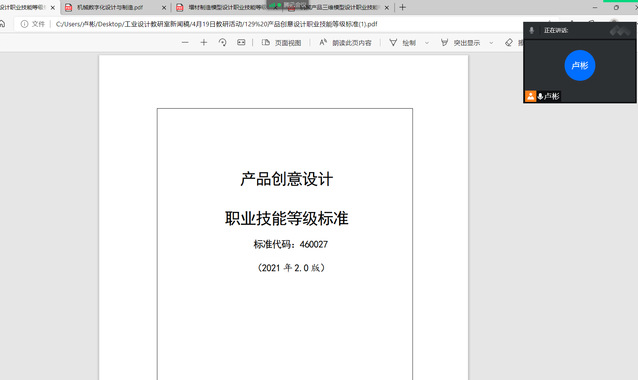
Task: Close the 机械数字化设计与制造.pdf tab
Action: click(x=164, y=8)
